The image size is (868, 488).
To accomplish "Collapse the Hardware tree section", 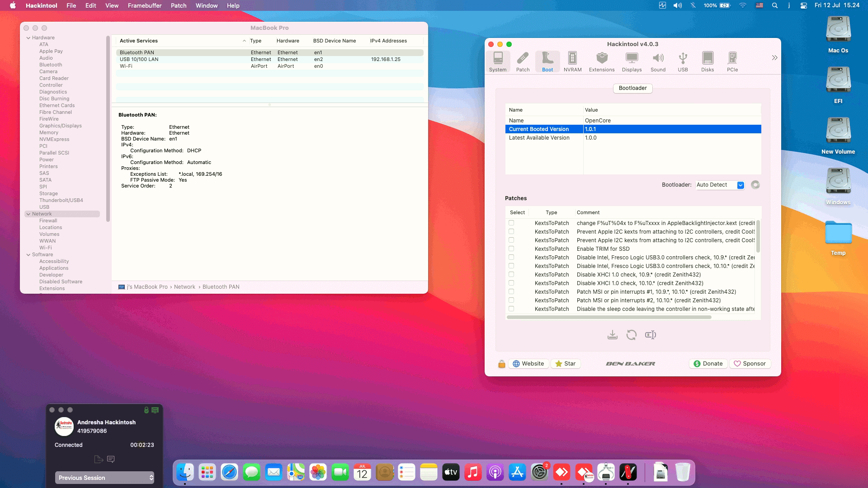I will [x=28, y=38].
